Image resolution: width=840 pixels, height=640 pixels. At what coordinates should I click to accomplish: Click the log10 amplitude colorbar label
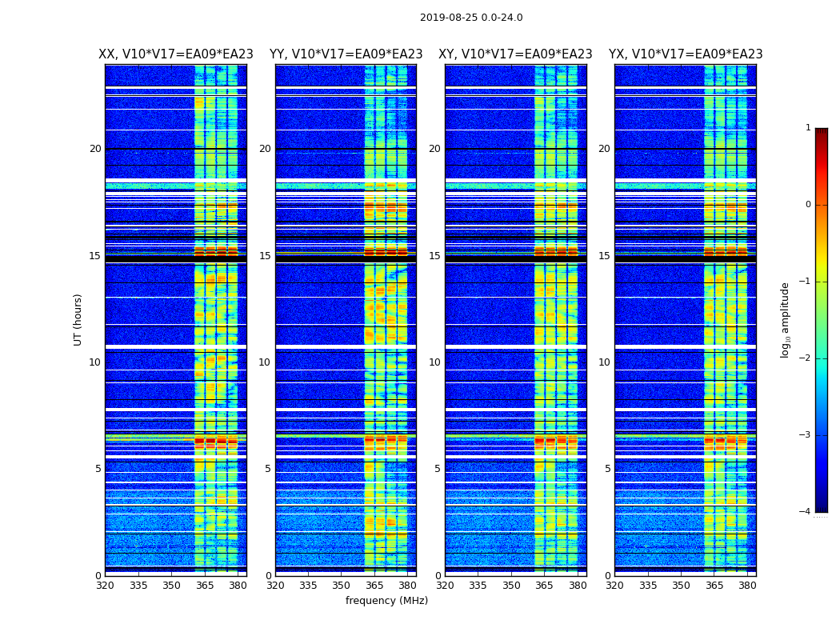click(x=785, y=320)
